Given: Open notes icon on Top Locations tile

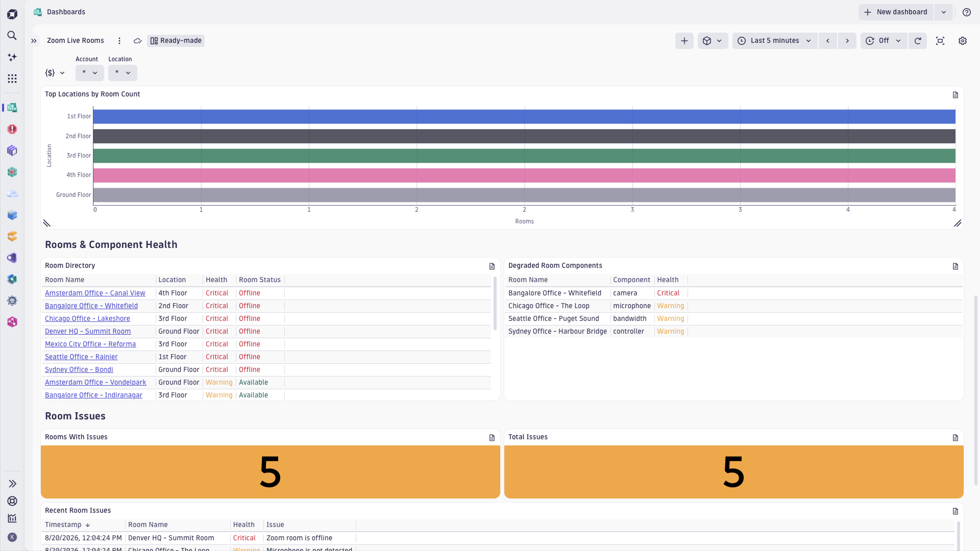Looking at the screenshot, I should (955, 95).
